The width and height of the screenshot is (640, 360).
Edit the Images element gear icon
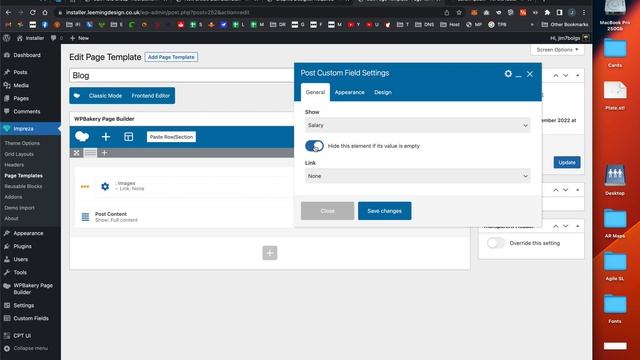(105, 186)
